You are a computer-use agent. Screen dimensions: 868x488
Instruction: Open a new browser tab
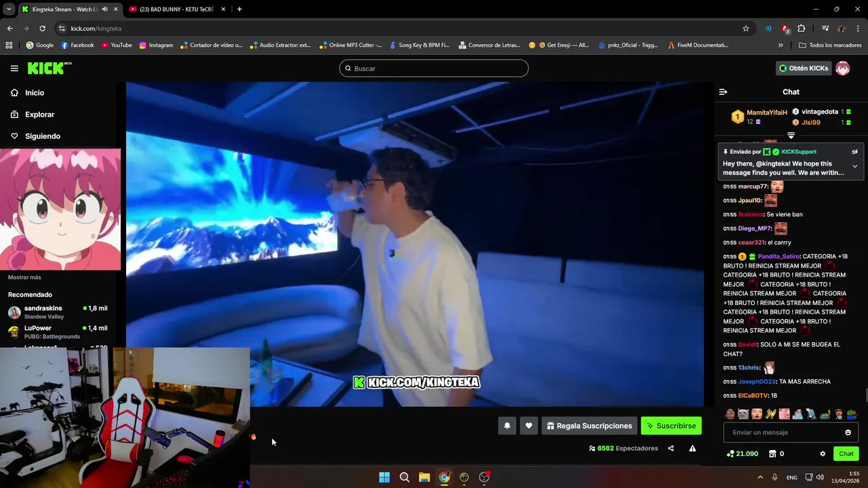(x=239, y=9)
